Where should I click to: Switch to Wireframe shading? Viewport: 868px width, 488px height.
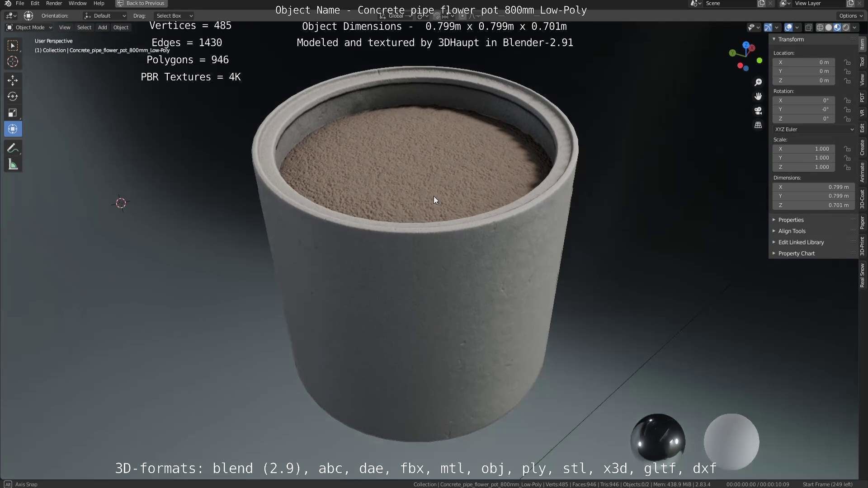click(820, 28)
